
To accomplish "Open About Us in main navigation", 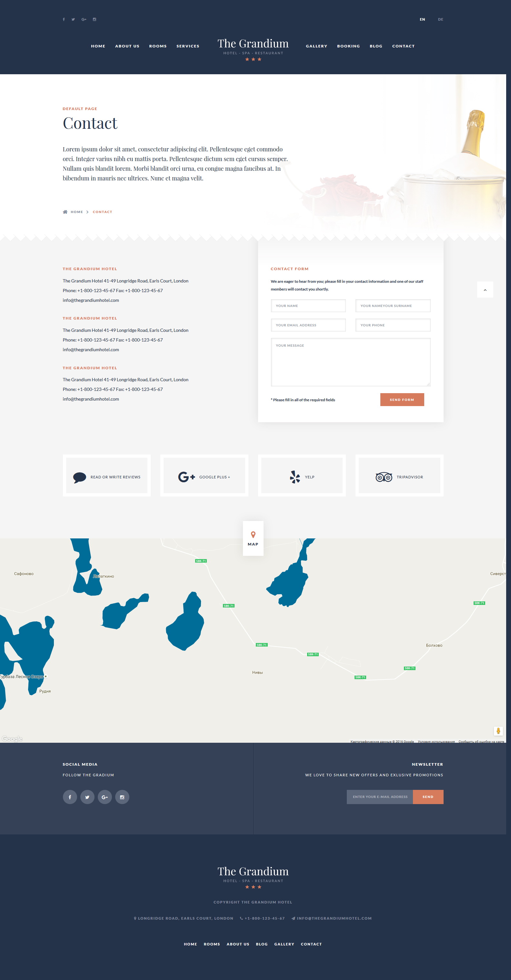I will pos(127,46).
